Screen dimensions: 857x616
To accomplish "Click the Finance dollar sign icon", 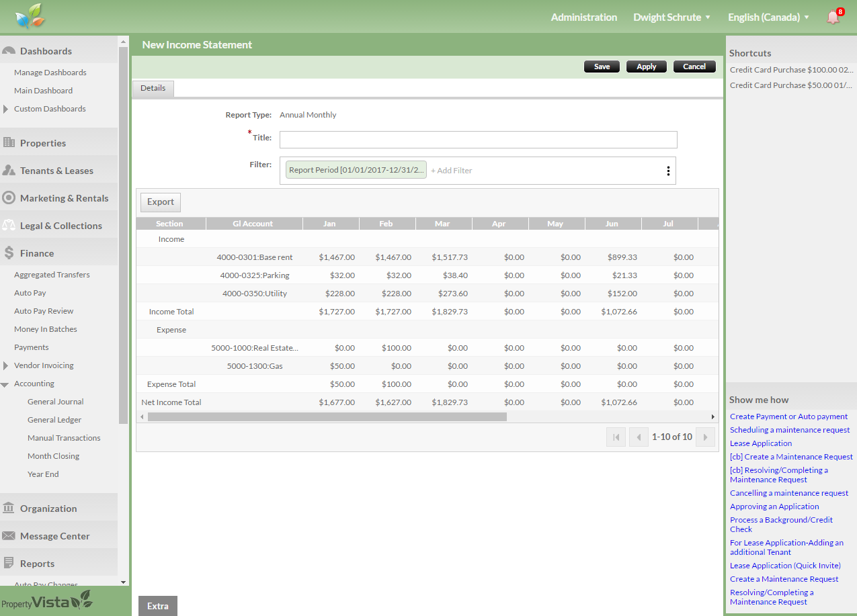I will (9, 253).
